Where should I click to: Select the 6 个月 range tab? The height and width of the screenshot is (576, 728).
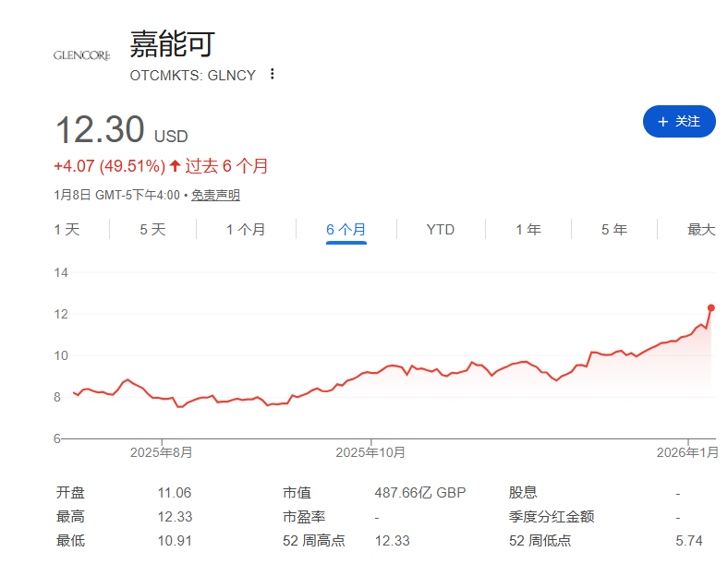[346, 230]
